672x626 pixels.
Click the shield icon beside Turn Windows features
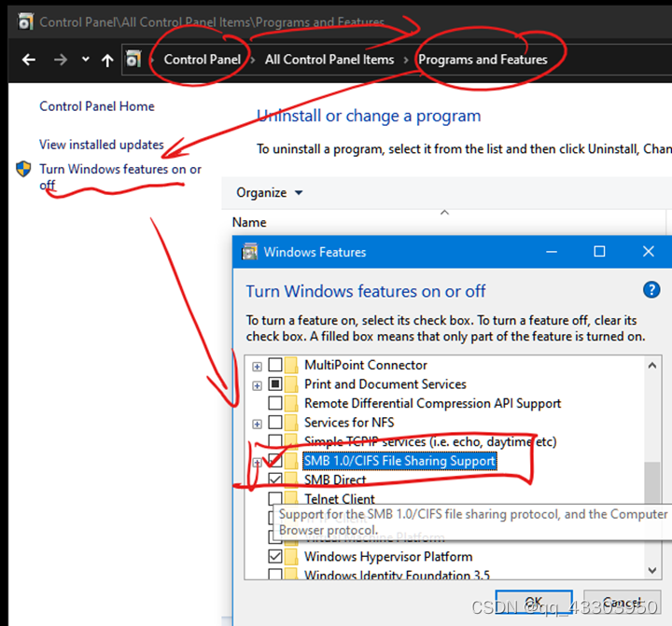click(23, 169)
